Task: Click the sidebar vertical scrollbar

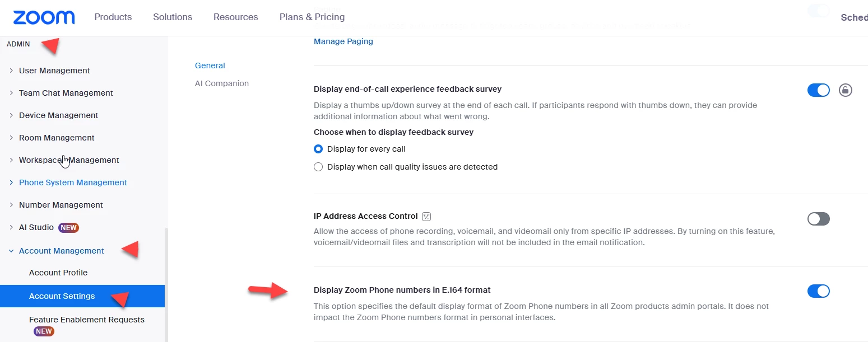Action: pos(166,280)
